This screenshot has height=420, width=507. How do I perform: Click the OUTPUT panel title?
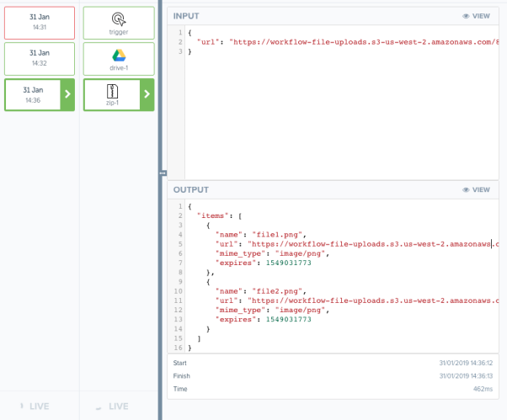[x=190, y=190]
